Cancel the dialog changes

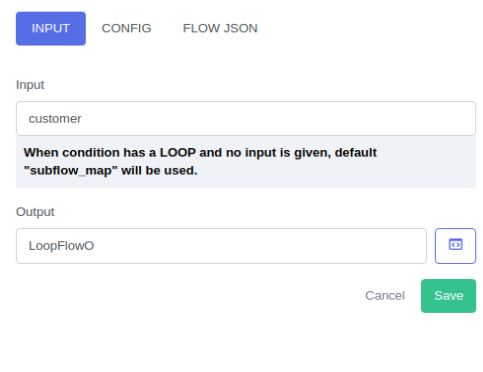(385, 296)
